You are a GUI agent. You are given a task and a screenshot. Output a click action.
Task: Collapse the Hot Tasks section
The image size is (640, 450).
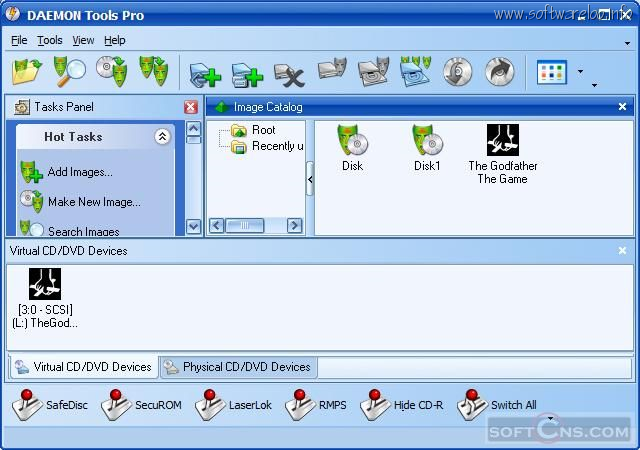pos(162,136)
